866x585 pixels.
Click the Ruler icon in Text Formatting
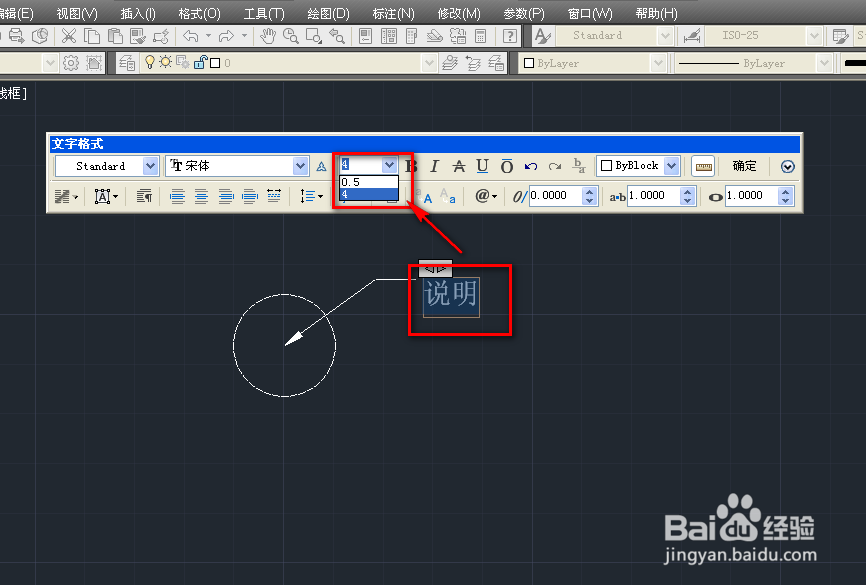coord(704,166)
